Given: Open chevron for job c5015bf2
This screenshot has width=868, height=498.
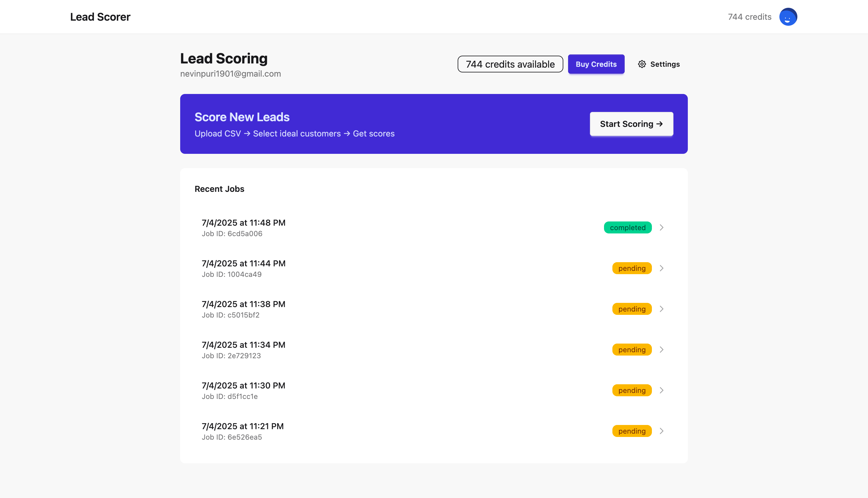Looking at the screenshot, I should pyautogui.click(x=661, y=309).
